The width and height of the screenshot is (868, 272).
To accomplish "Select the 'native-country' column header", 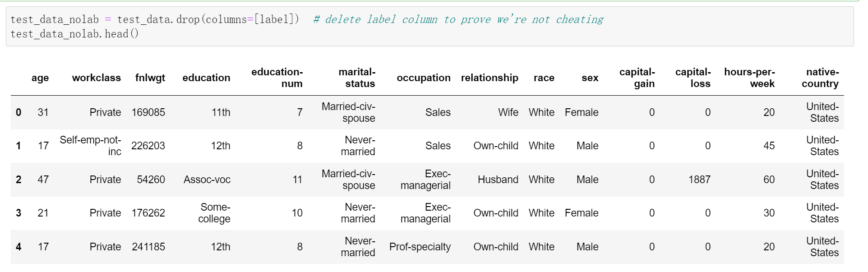I will tap(820, 78).
